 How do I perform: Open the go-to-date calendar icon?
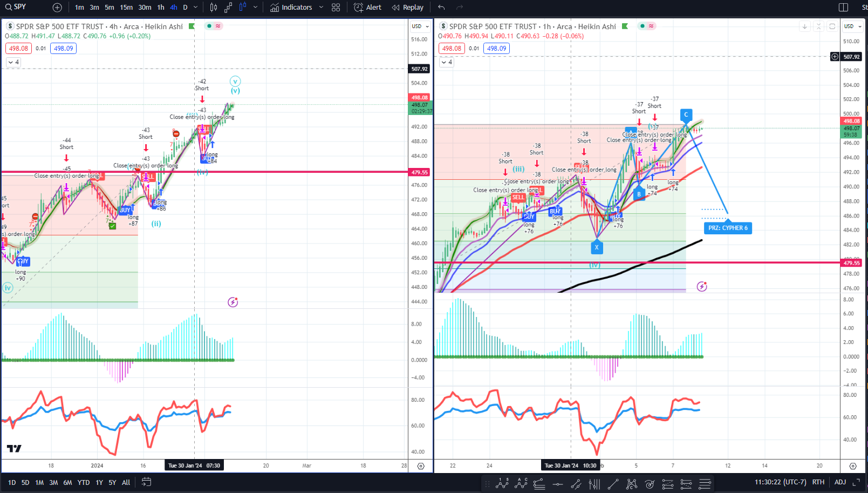(x=146, y=482)
